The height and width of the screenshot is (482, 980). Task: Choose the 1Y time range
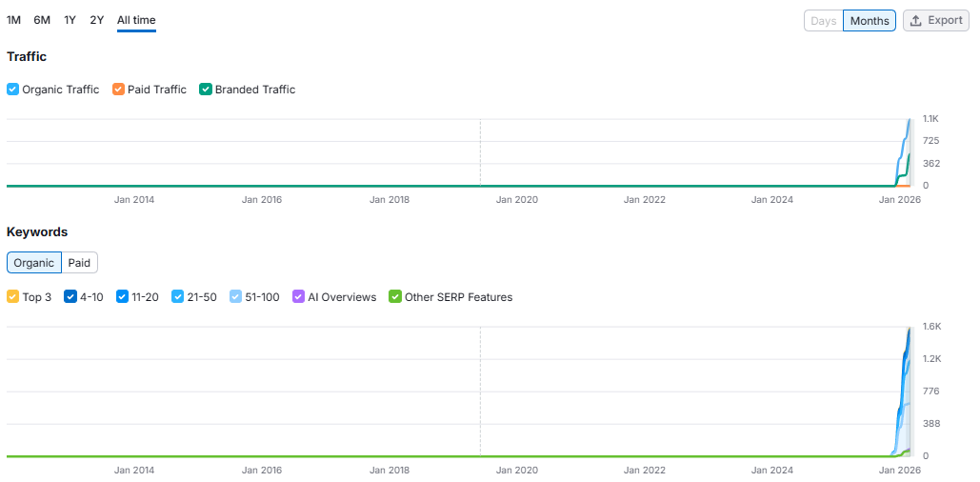70,20
